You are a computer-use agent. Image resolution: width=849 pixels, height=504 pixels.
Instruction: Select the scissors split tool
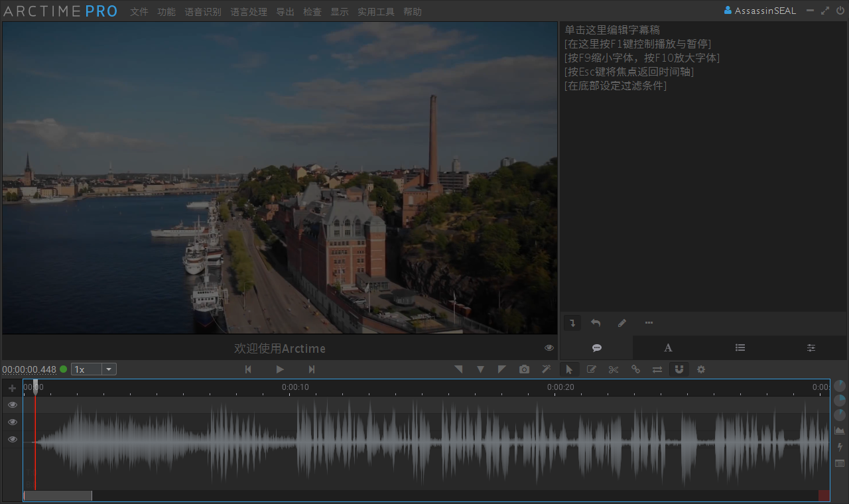coord(614,369)
